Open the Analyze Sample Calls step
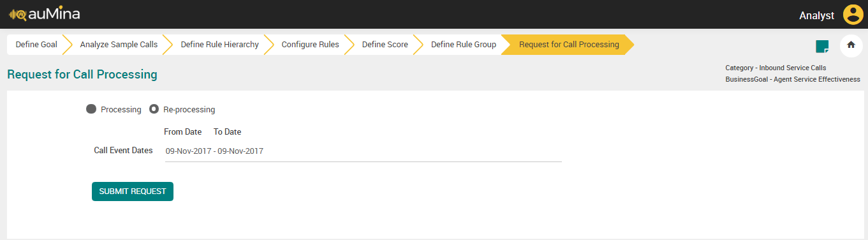Image resolution: width=868 pixels, height=240 pixels. pyautogui.click(x=119, y=45)
